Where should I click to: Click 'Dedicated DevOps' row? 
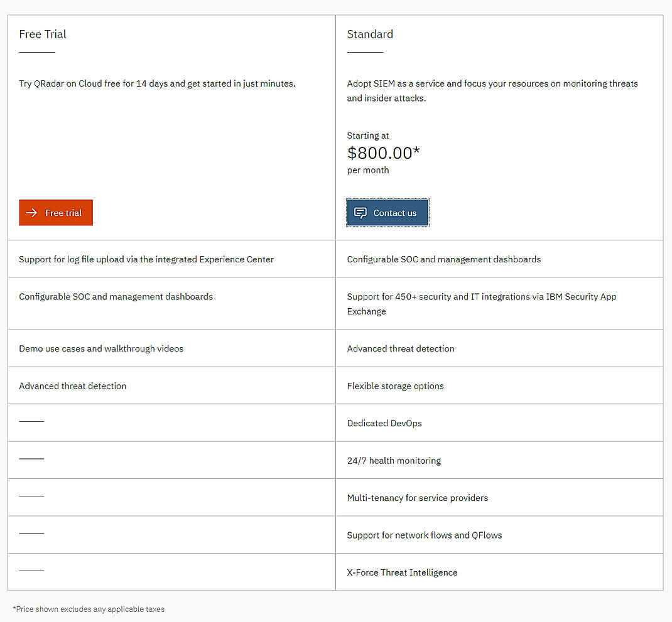[x=499, y=423]
